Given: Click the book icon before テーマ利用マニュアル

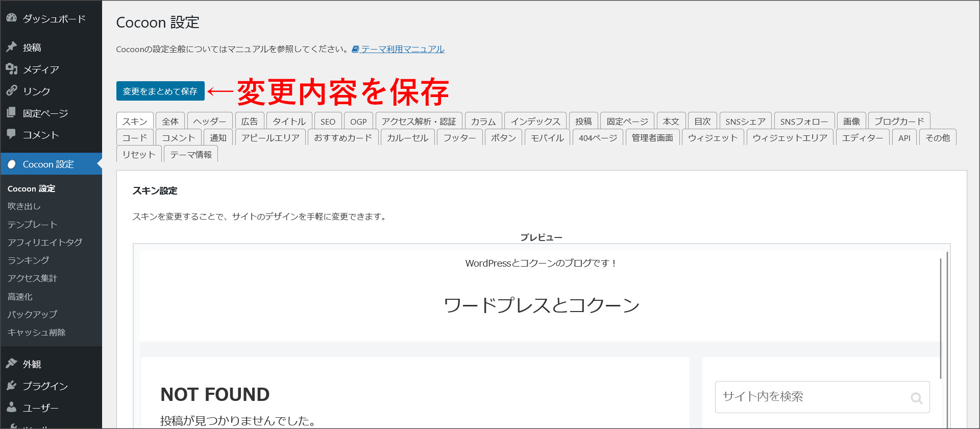Looking at the screenshot, I should pos(355,49).
